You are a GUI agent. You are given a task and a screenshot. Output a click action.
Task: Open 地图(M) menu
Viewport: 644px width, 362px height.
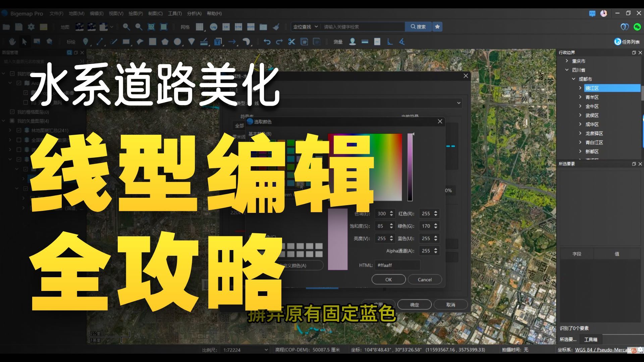point(76,13)
